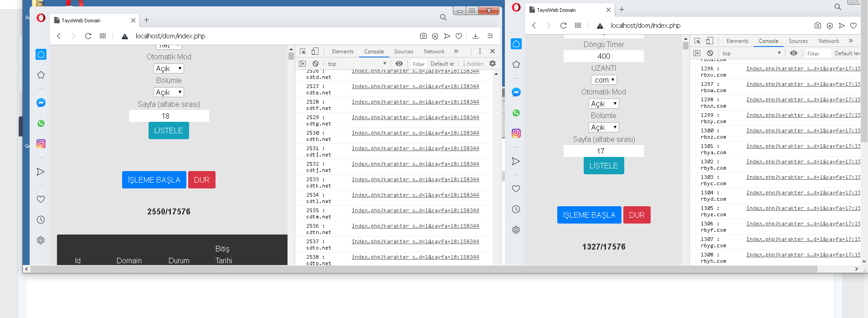This screenshot has height=318, width=868.
Task: Open source link for rbya.com log entry
Action: coord(803,146)
